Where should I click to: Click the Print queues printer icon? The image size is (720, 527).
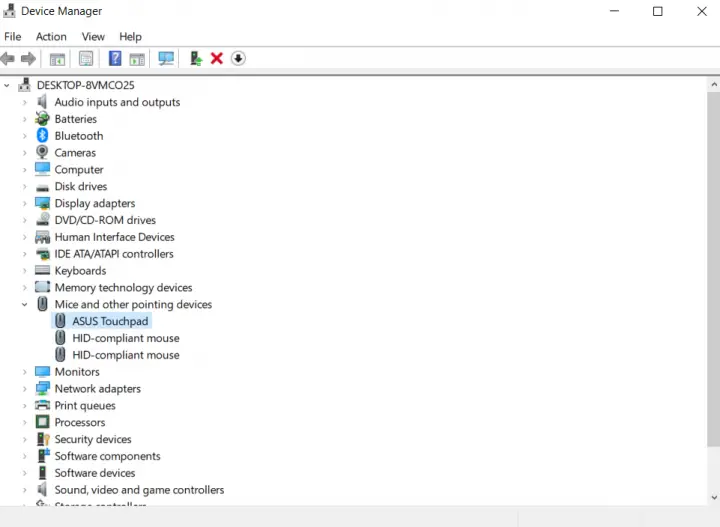coord(42,405)
